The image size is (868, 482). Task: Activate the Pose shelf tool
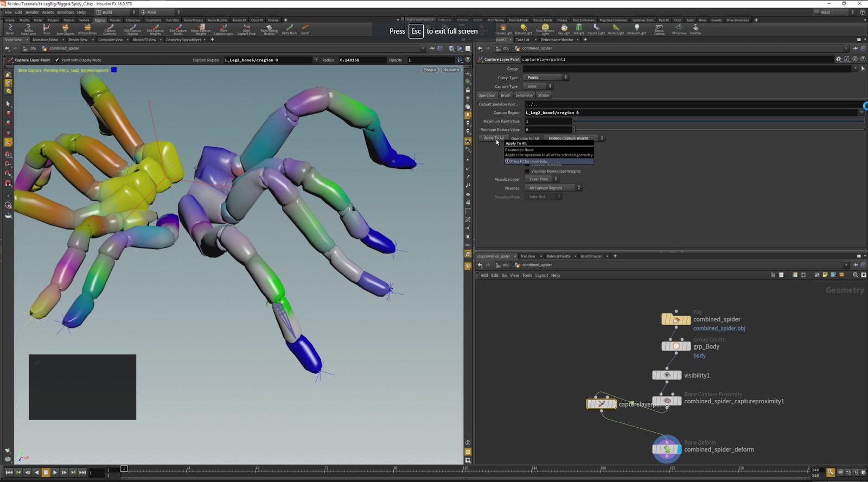pyautogui.click(x=47, y=29)
